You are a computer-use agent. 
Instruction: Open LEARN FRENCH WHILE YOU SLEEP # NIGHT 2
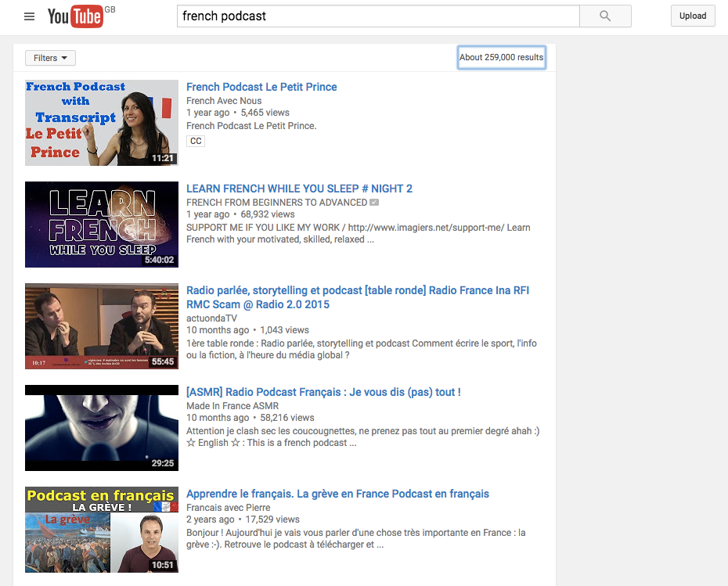tap(300, 189)
